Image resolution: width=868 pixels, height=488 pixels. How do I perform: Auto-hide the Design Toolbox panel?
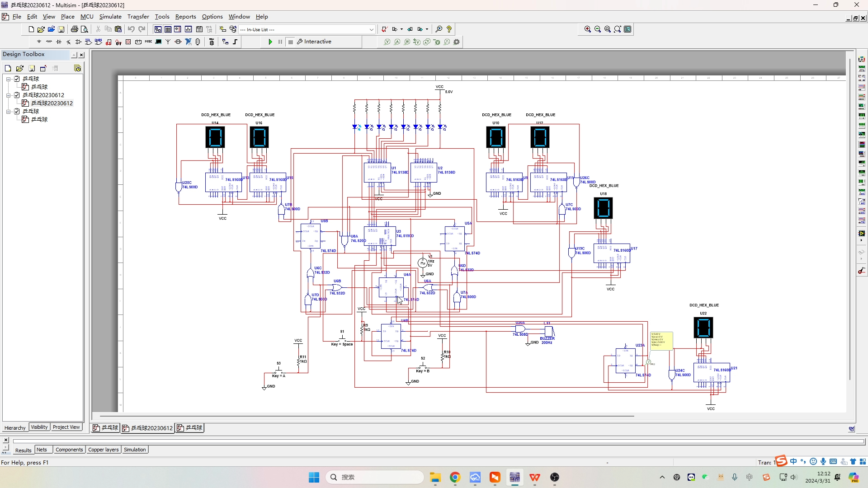pyautogui.click(x=74, y=55)
